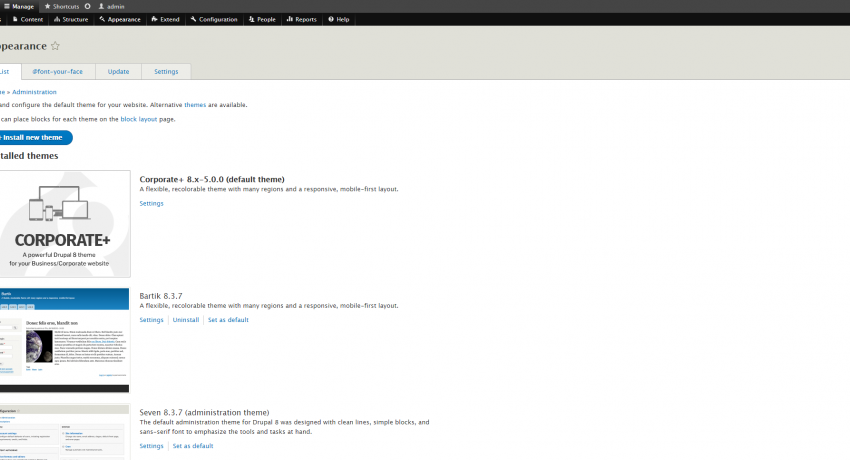Open the Help admin menu
850x460 pixels.
pos(339,20)
